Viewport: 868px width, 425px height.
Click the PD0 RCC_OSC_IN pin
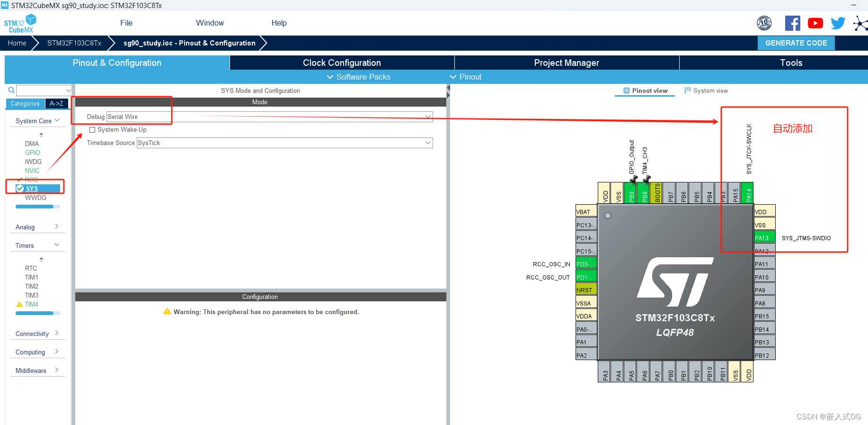[x=586, y=264]
